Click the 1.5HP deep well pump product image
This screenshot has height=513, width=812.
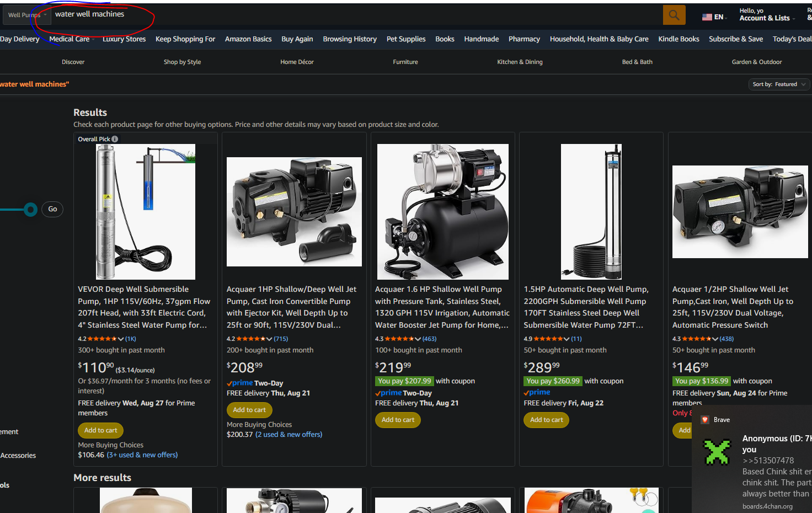591,212
